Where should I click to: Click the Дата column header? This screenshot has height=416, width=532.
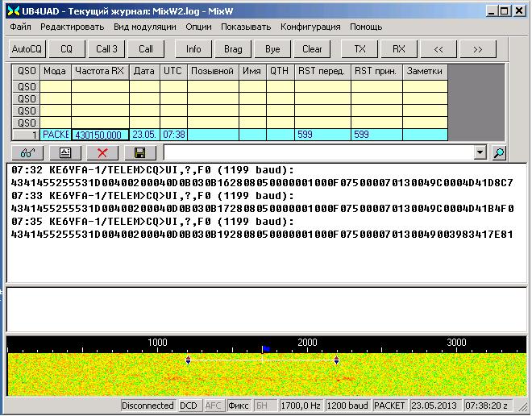[x=144, y=72]
